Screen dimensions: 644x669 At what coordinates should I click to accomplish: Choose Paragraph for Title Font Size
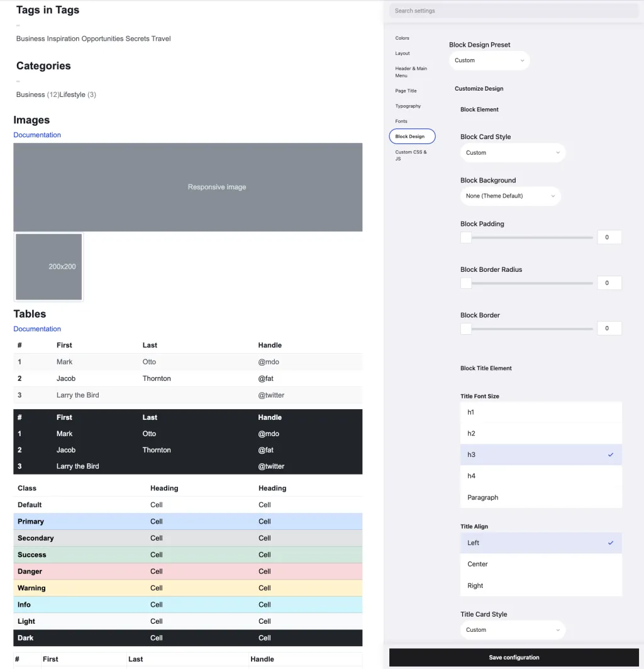[x=541, y=497]
